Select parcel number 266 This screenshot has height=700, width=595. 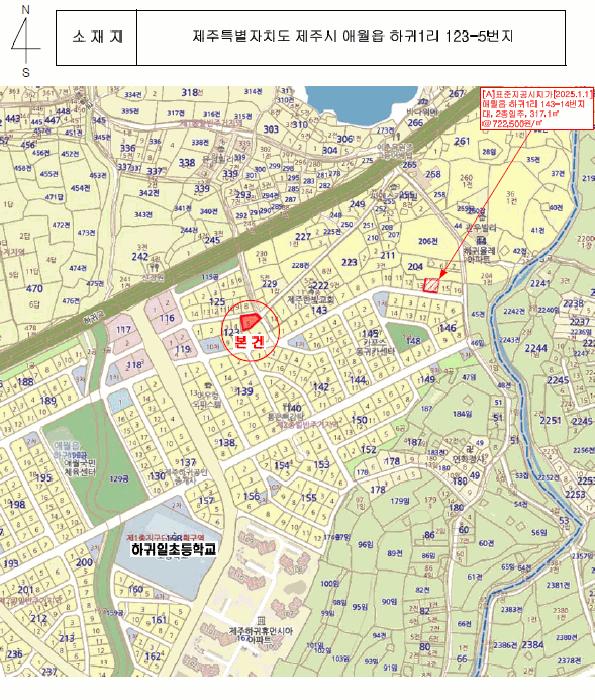[415, 122]
